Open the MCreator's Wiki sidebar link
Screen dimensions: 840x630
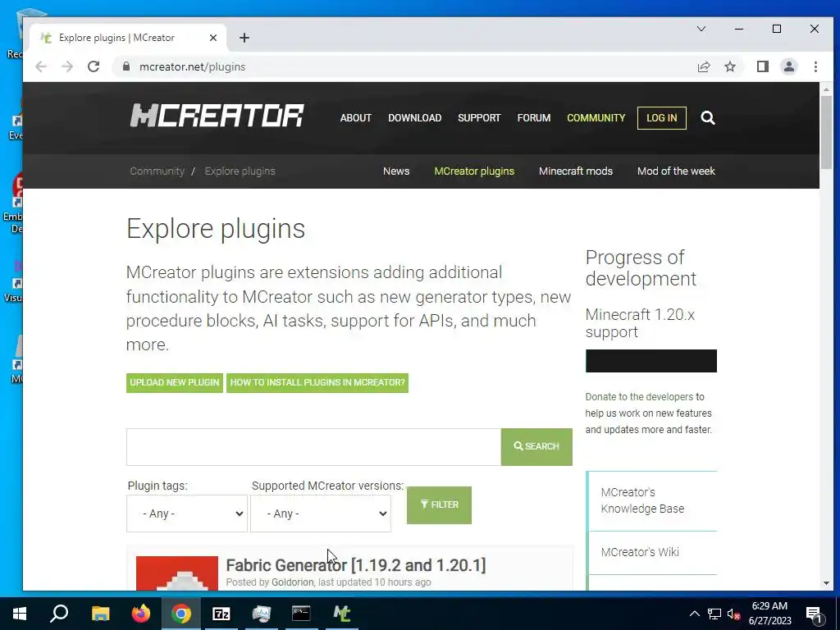click(x=640, y=552)
